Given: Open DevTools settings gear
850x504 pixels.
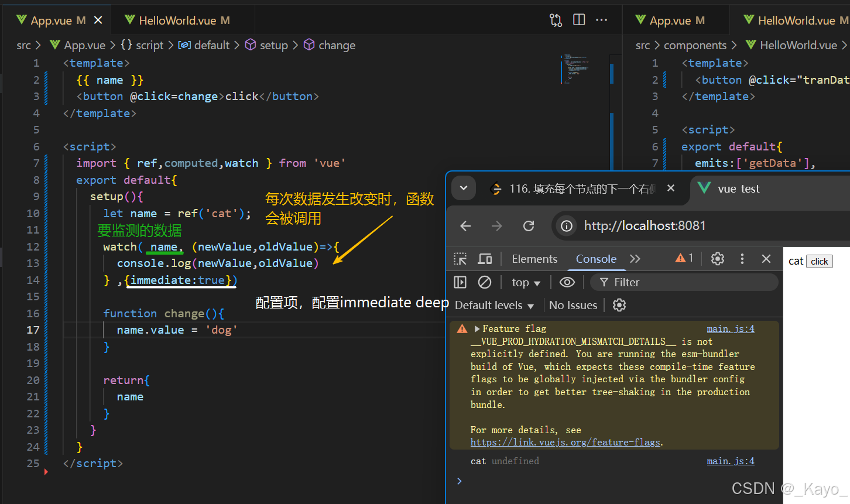Looking at the screenshot, I should 718,259.
